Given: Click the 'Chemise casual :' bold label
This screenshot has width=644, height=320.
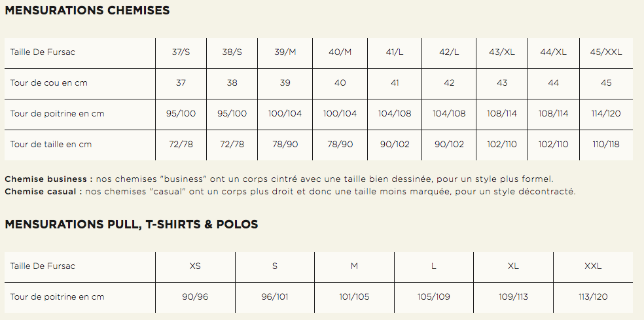Looking at the screenshot, I should [x=43, y=192].
